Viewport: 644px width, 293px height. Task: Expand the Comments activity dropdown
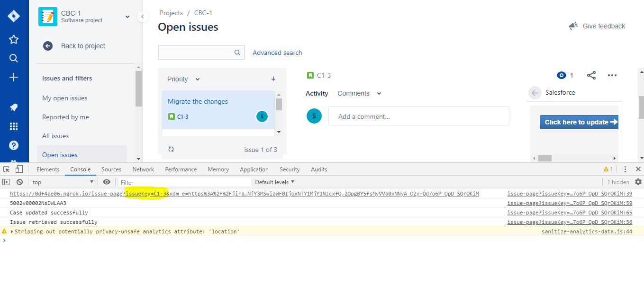coord(359,93)
